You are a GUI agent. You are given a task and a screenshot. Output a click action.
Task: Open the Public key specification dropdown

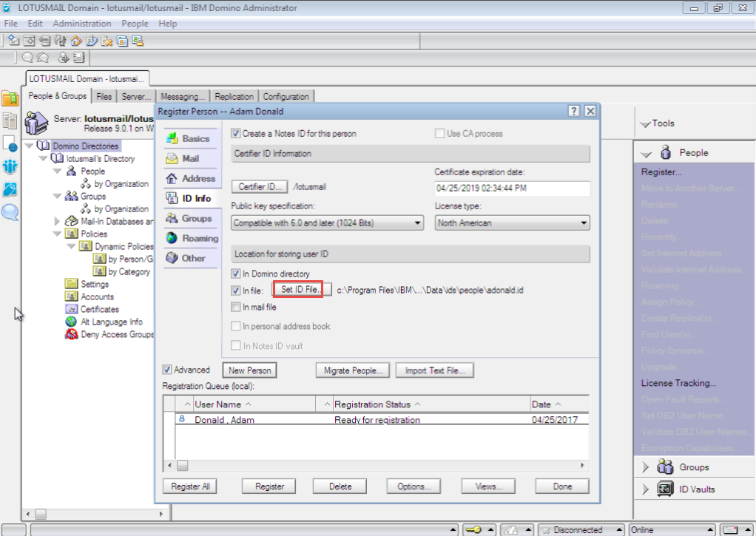[x=328, y=223]
